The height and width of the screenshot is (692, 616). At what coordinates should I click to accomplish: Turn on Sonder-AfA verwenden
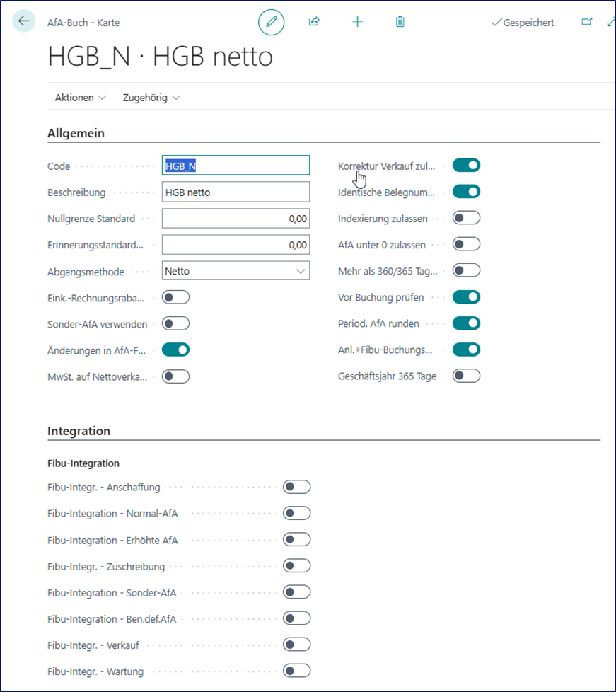point(175,323)
